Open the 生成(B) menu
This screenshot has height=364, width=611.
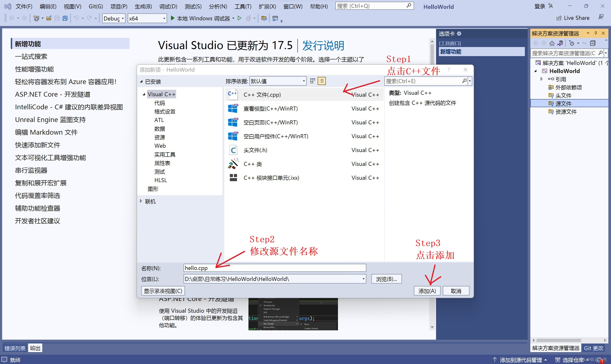tap(143, 6)
